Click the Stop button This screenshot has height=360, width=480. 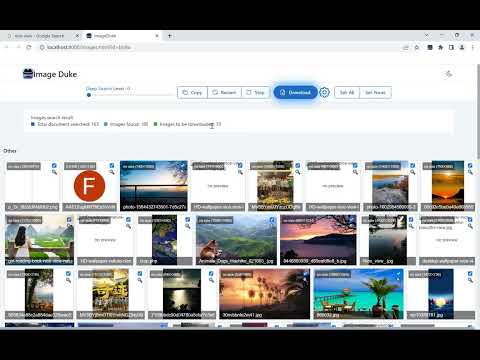255,92
